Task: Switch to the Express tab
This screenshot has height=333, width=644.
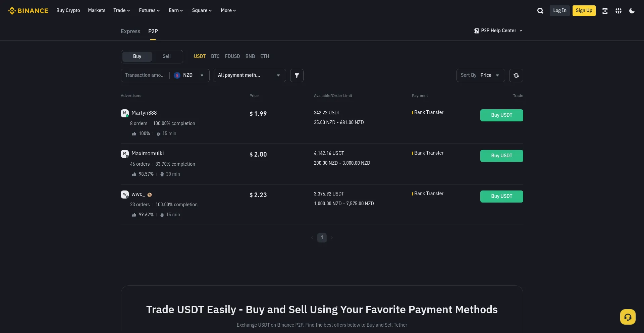Action: pos(130,31)
